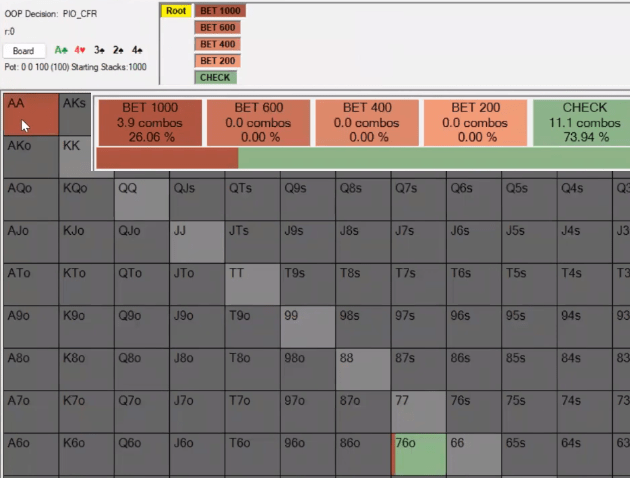
Task: Open the BET 200 0.0 combos summary box
Action: coord(475,123)
